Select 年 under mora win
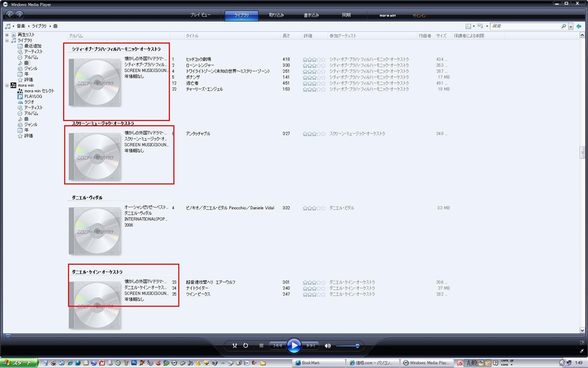The width and height of the screenshot is (588, 368). pyautogui.click(x=26, y=130)
